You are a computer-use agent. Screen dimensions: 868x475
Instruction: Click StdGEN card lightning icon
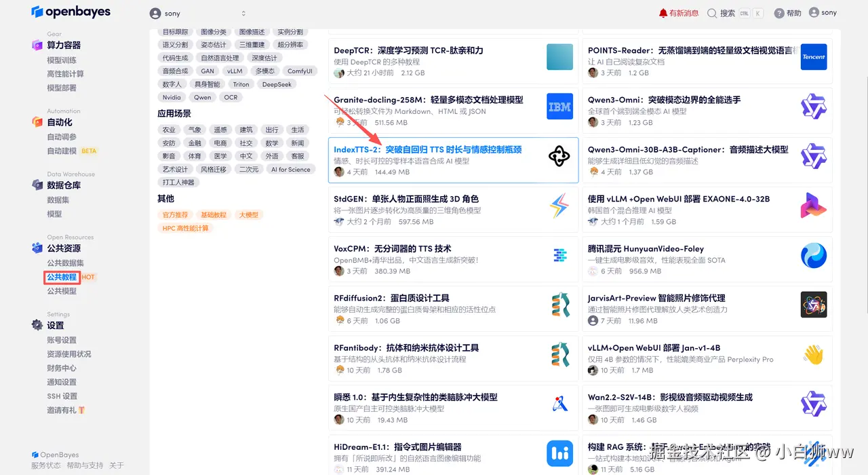[x=559, y=206]
